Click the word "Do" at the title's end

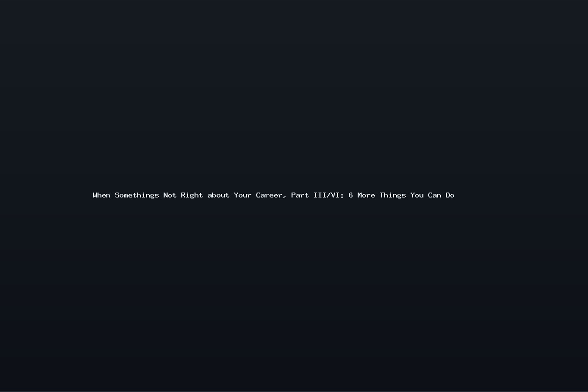(x=450, y=195)
